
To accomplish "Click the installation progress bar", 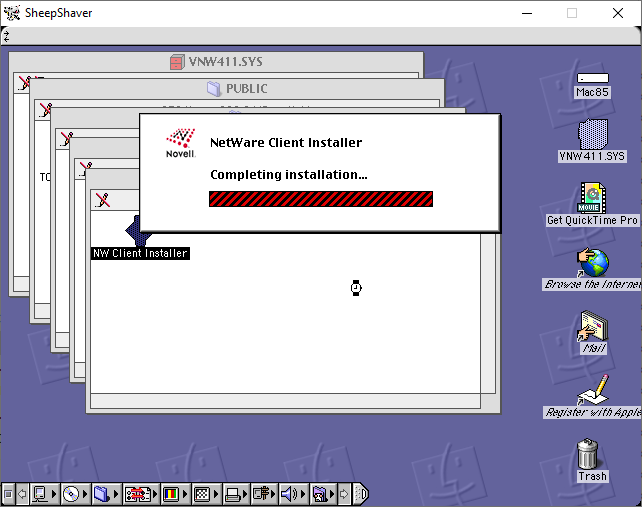I will [321, 199].
